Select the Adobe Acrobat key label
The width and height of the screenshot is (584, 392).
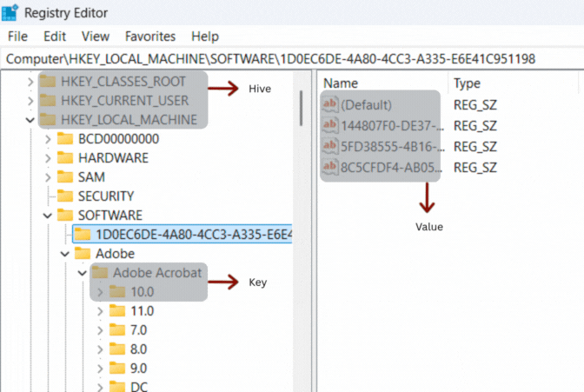(157, 273)
